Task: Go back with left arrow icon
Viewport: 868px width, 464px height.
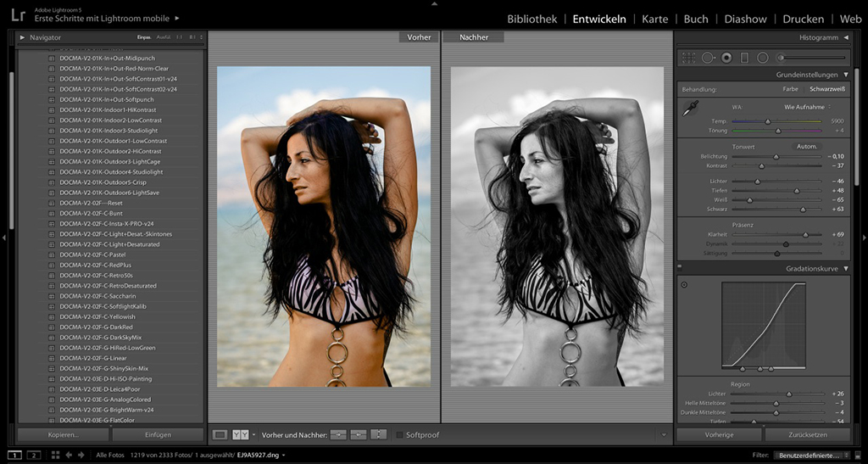Action: point(69,456)
